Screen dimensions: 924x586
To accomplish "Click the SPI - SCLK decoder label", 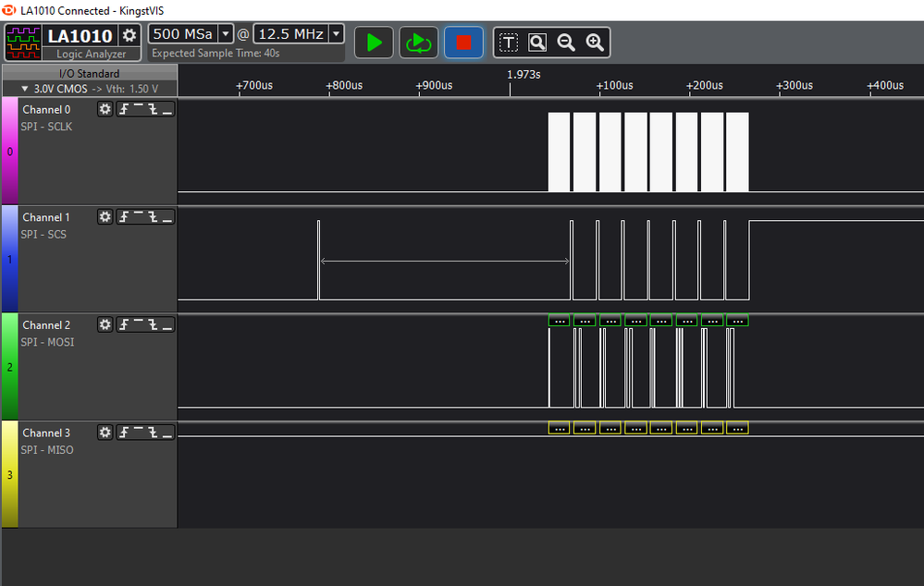I will tap(46, 127).
